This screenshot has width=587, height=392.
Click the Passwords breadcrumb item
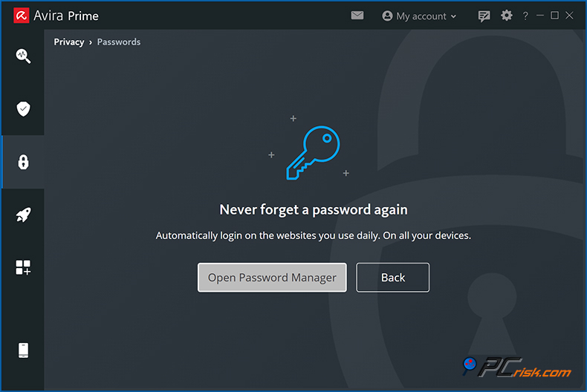119,42
